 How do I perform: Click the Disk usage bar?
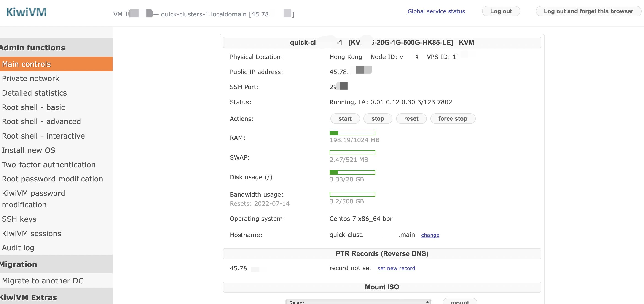point(352,172)
